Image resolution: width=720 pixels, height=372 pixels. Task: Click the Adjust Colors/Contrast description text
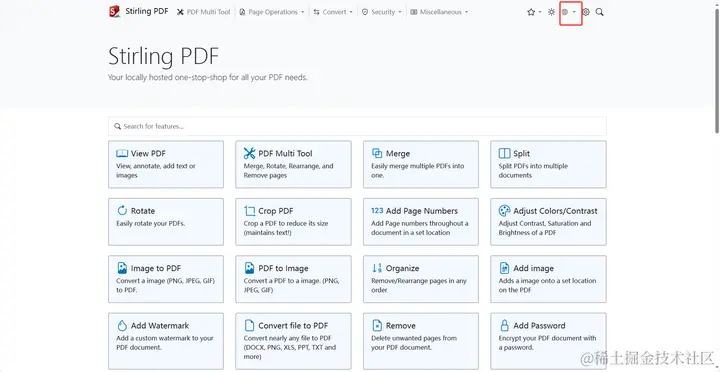point(545,228)
